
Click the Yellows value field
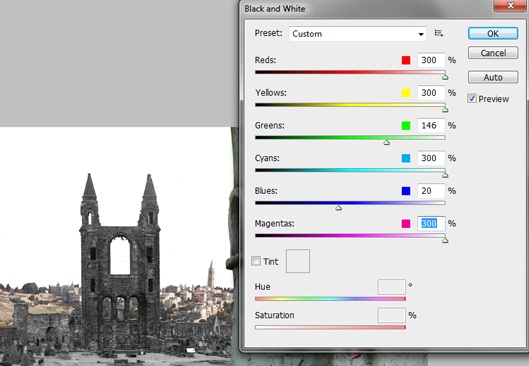431,93
